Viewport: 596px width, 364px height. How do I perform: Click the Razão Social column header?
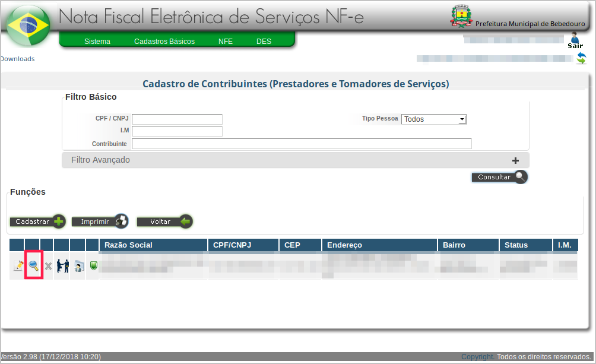153,245
